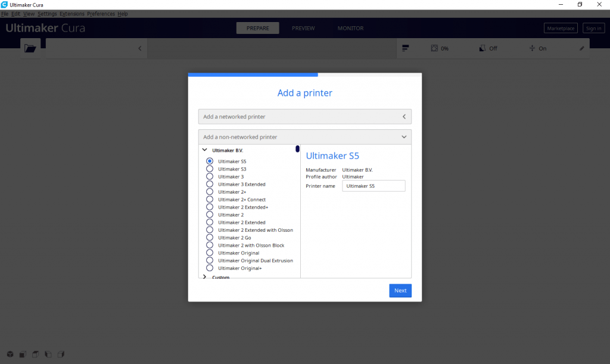The height and width of the screenshot is (364, 610).
Task: Switch to the PREPARE stage tab
Action: pos(257,28)
